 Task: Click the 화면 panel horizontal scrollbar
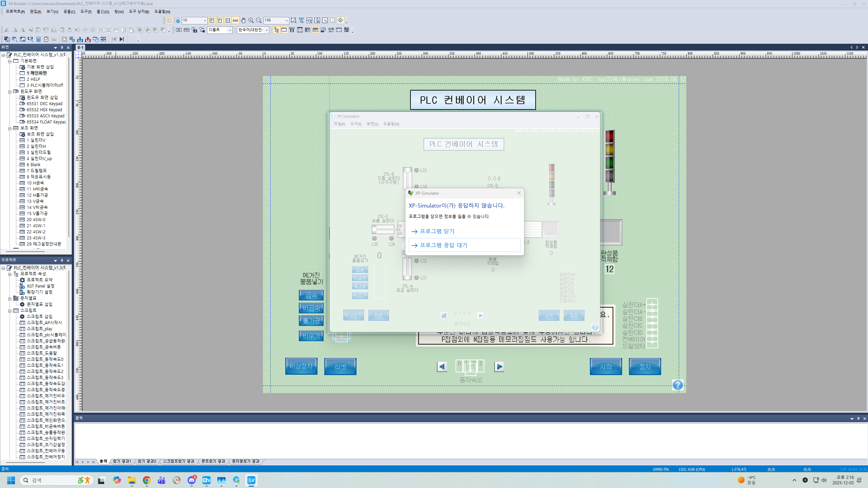pyautogui.click(x=25, y=252)
